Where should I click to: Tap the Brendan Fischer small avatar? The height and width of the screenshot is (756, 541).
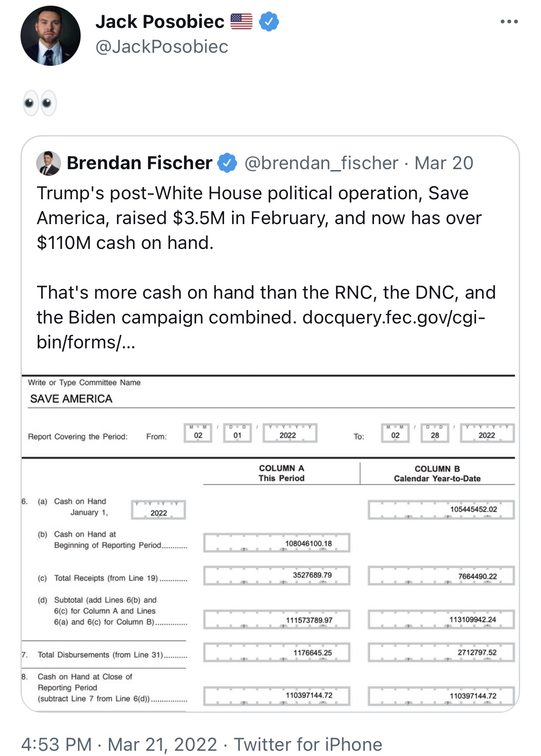[x=48, y=163]
